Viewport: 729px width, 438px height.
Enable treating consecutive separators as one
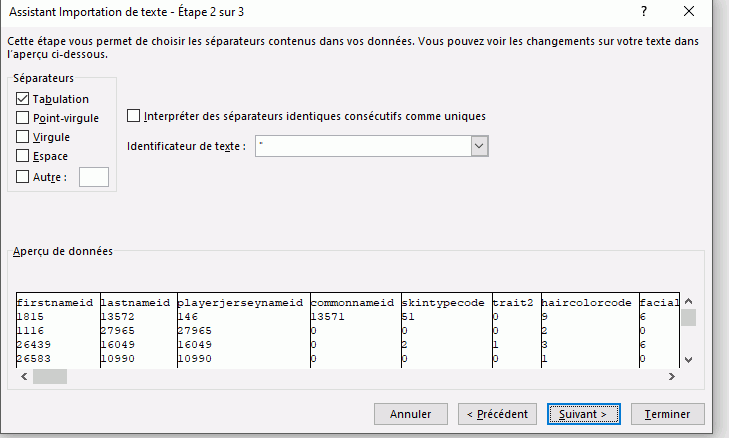[x=134, y=116]
